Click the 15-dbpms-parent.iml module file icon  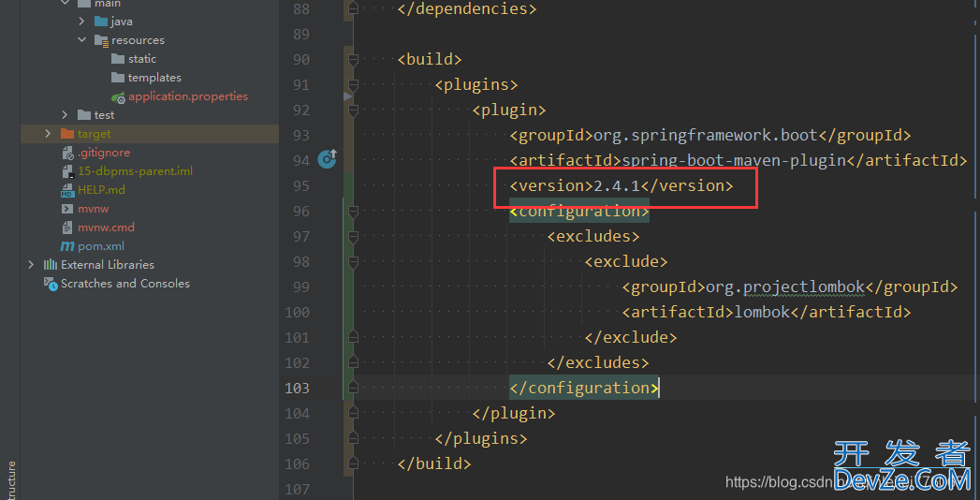pos(67,171)
